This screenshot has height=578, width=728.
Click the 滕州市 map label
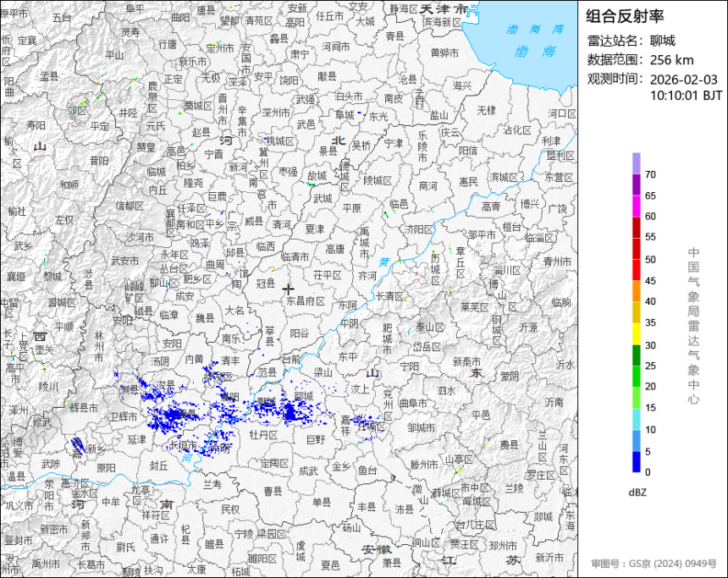coord(424,465)
